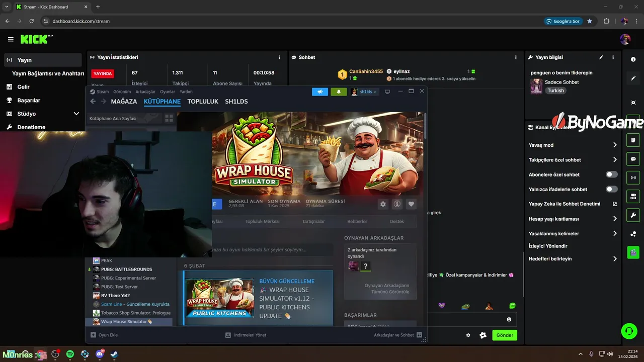Open Topluluk Merkezi game tab

(262, 221)
